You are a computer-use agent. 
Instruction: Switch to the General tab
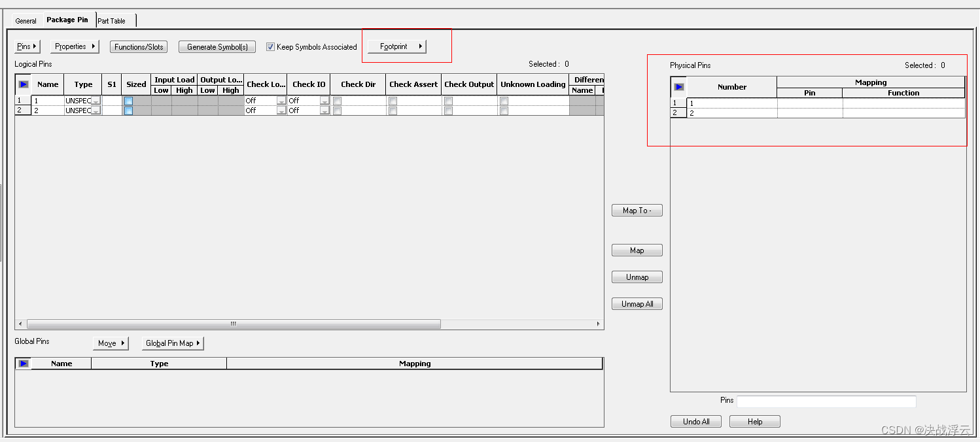pos(26,20)
